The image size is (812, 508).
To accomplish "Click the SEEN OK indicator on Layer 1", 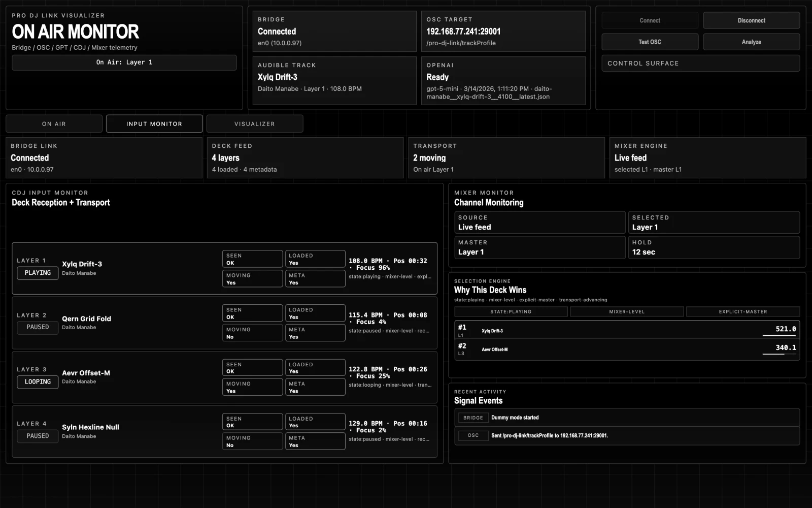I will [252, 259].
